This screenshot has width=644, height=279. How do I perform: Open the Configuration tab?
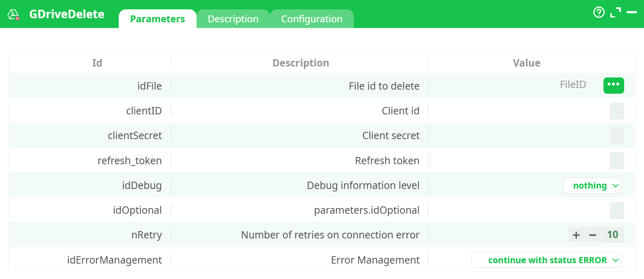312,19
